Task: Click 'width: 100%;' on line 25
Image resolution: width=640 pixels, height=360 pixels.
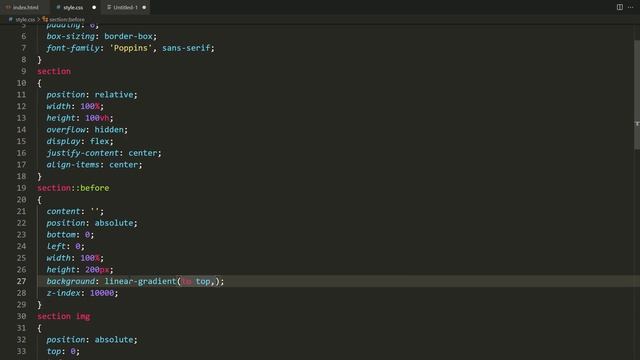Action: [75, 258]
